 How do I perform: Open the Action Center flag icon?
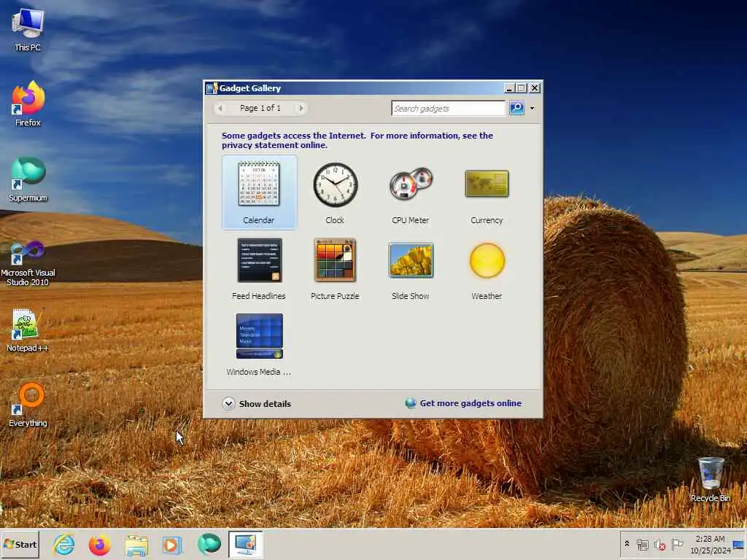click(677, 545)
